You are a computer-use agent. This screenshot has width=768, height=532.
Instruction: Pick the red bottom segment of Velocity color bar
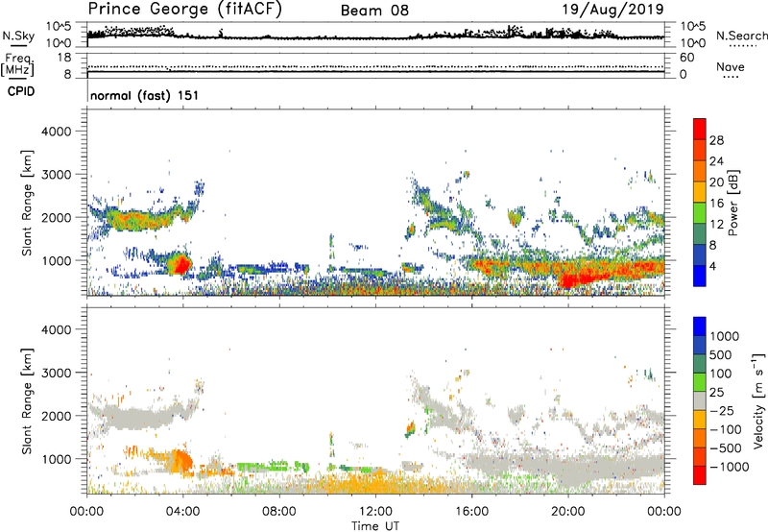click(700, 475)
